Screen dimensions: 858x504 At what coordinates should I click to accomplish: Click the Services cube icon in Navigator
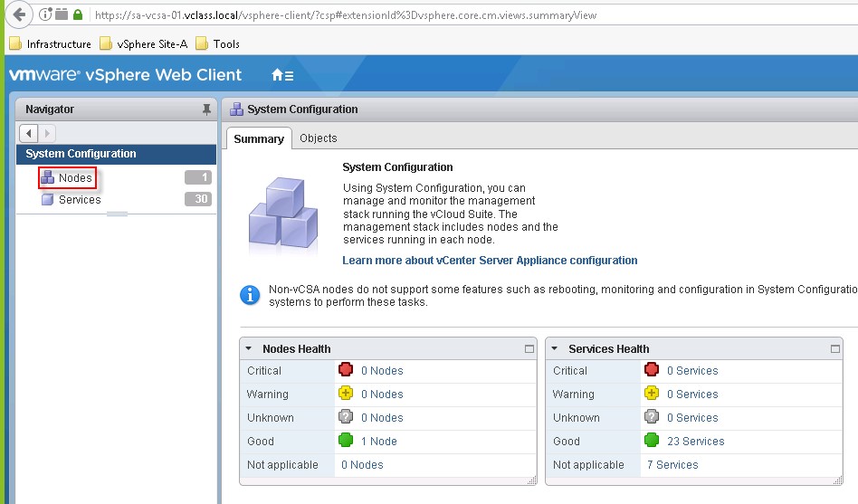pyautogui.click(x=48, y=199)
